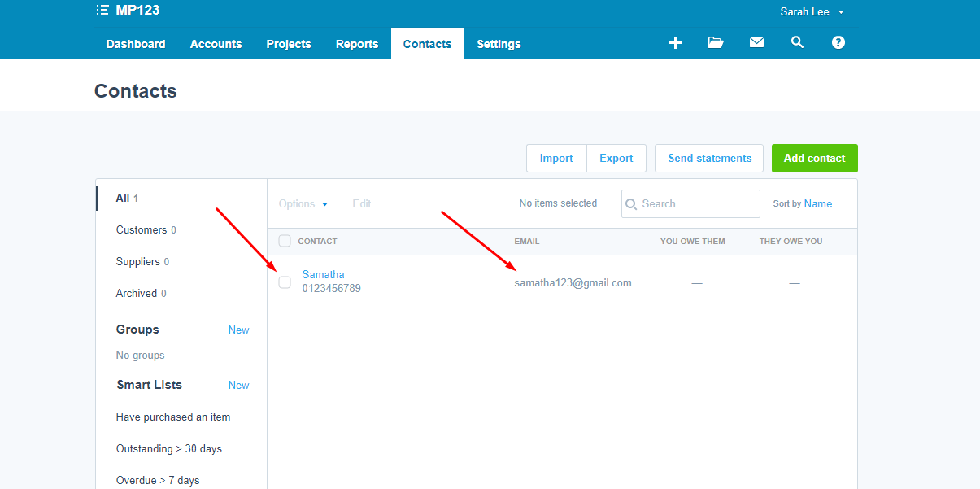Open the Accounts menu
Screen dimensions: 980x489
pyautogui.click(x=216, y=44)
